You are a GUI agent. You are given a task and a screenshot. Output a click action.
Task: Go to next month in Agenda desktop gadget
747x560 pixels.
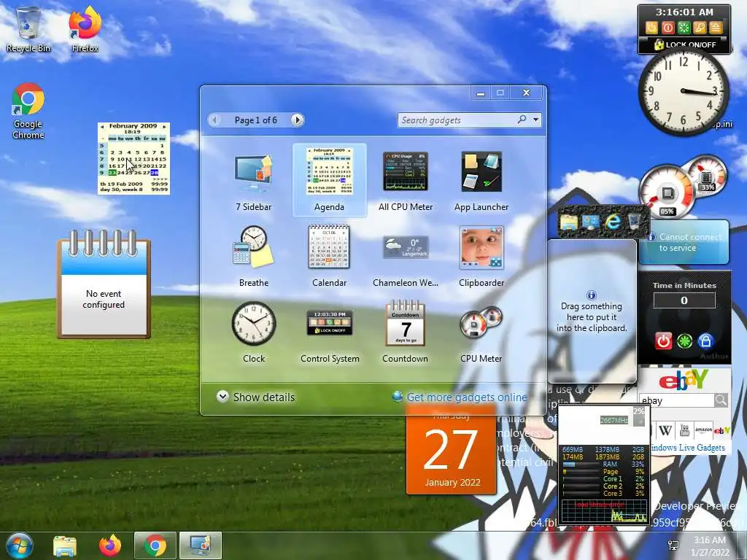(164, 126)
